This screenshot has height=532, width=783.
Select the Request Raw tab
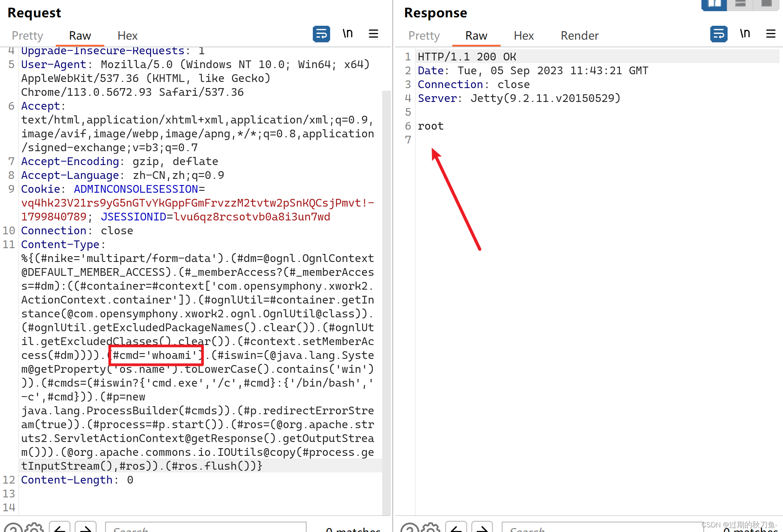pos(80,36)
